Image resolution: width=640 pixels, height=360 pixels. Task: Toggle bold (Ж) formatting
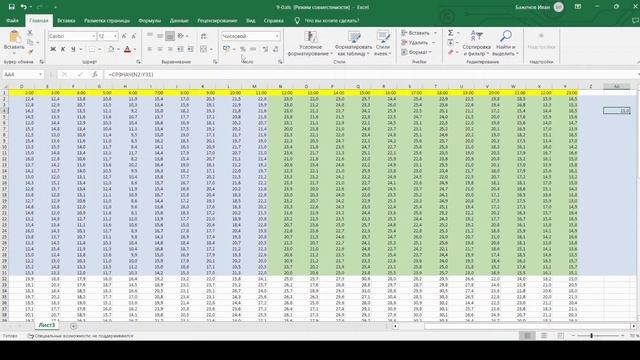point(53,49)
